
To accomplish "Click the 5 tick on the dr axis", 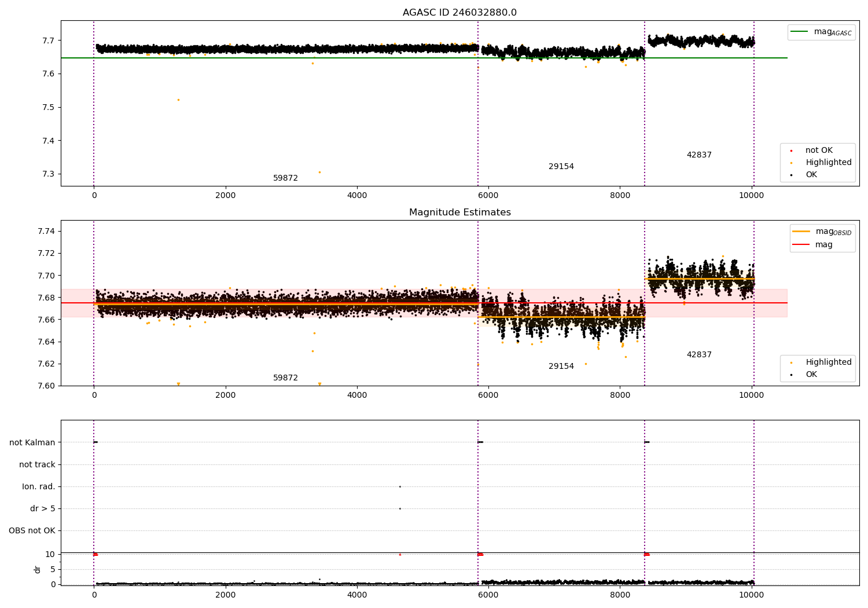I will pos(53,569).
